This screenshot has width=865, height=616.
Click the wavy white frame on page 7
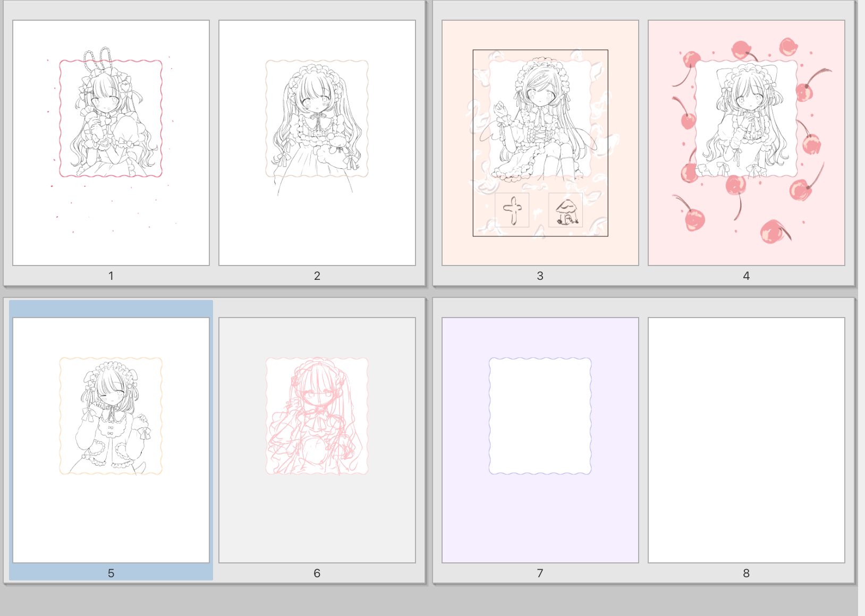click(x=540, y=416)
